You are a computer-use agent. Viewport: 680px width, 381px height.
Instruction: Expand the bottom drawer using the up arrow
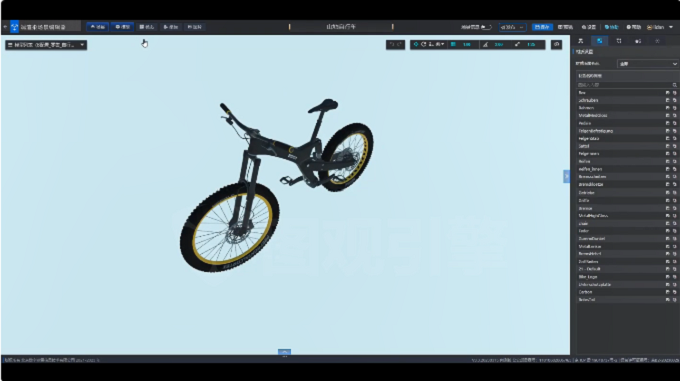tap(284, 352)
